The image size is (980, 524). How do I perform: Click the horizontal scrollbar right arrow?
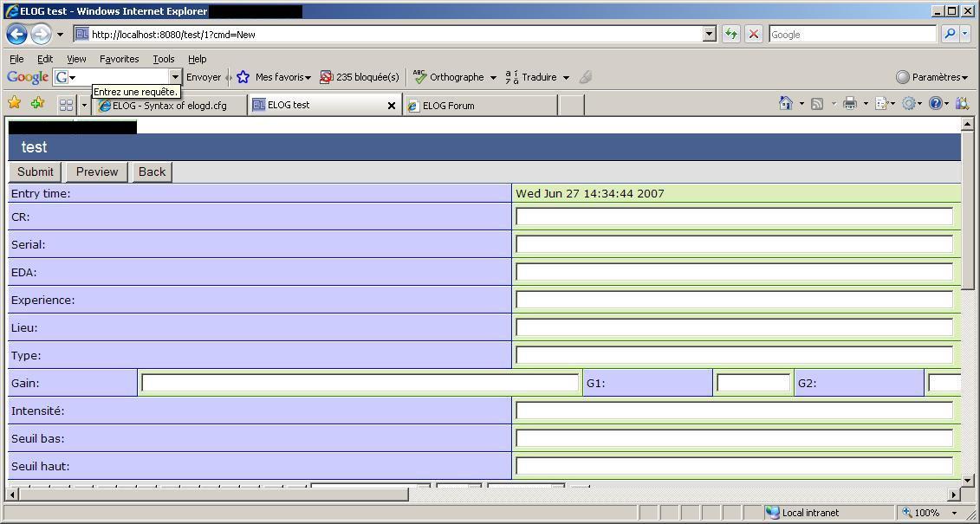(x=954, y=495)
